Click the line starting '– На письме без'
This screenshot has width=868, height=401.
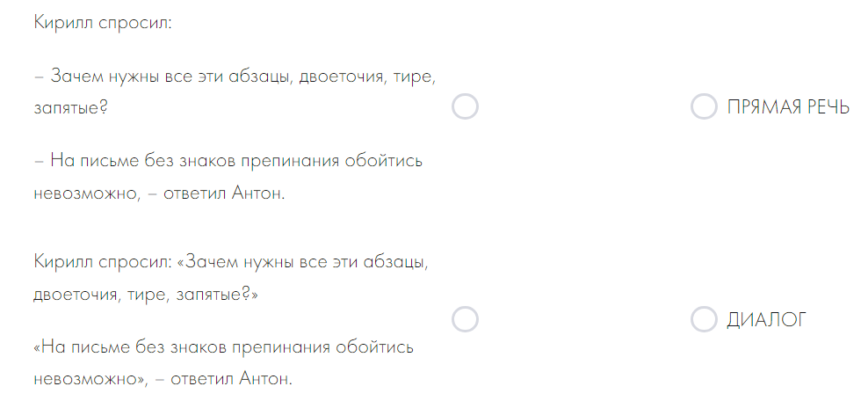pos(228,161)
